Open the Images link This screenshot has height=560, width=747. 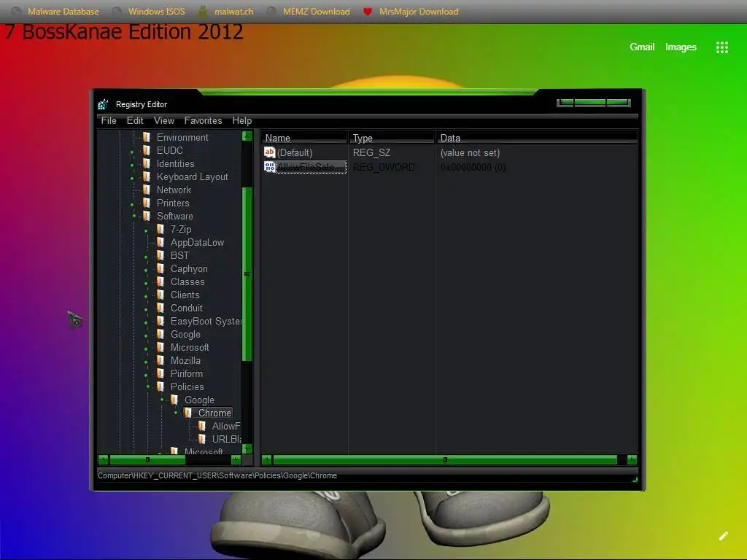[681, 47]
